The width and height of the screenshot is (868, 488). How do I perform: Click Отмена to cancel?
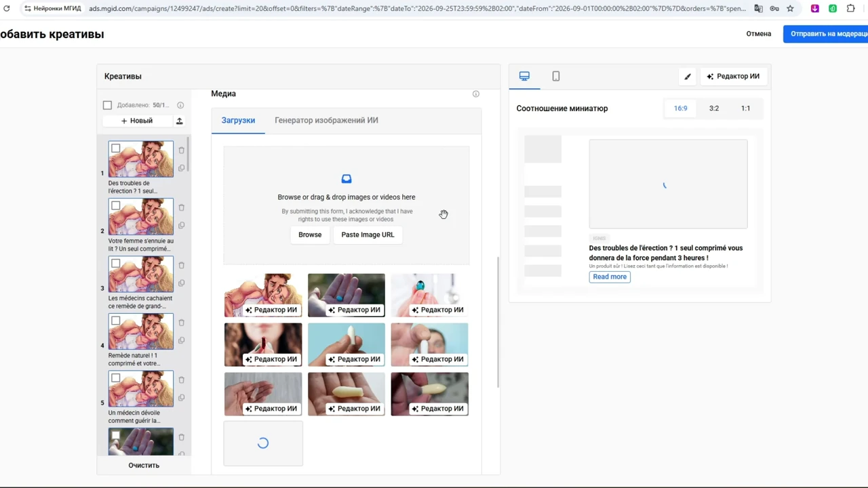point(759,34)
